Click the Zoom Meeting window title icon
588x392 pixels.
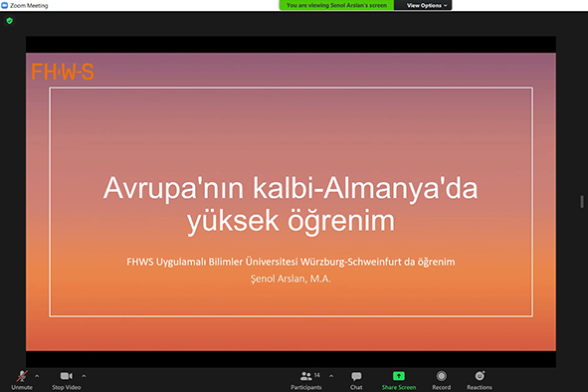click(5, 5)
